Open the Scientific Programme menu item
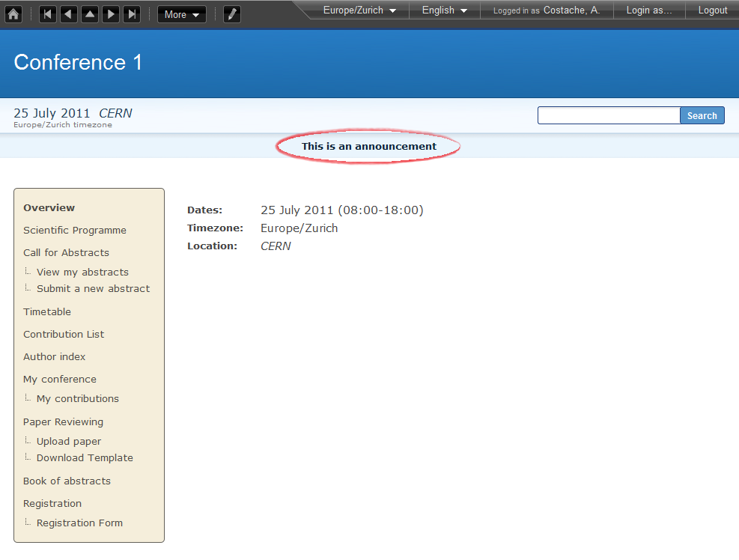The height and width of the screenshot is (560, 739). [74, 230]
